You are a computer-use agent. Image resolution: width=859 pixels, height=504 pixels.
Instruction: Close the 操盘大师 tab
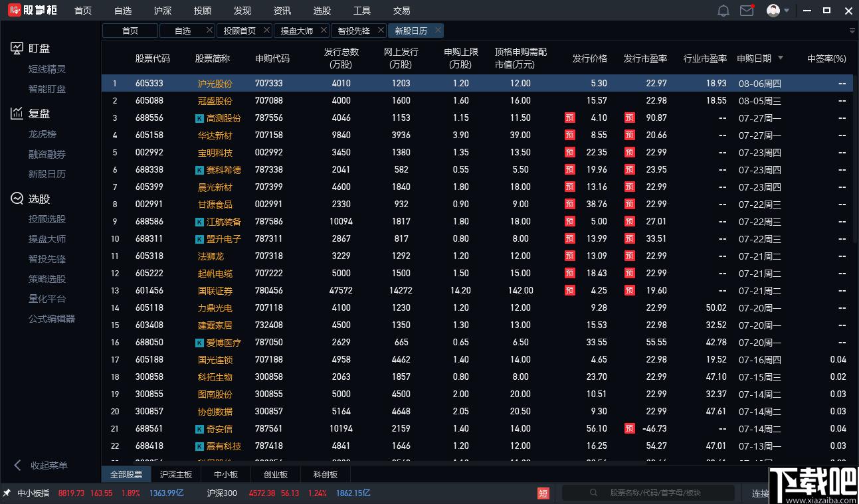pos(324,30)
